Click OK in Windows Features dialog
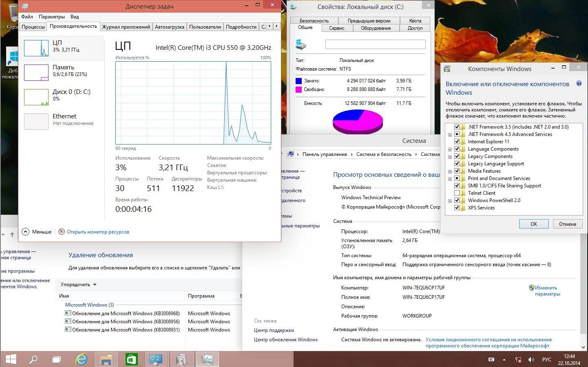Screen dimensions: 588x367 (534, 224)
